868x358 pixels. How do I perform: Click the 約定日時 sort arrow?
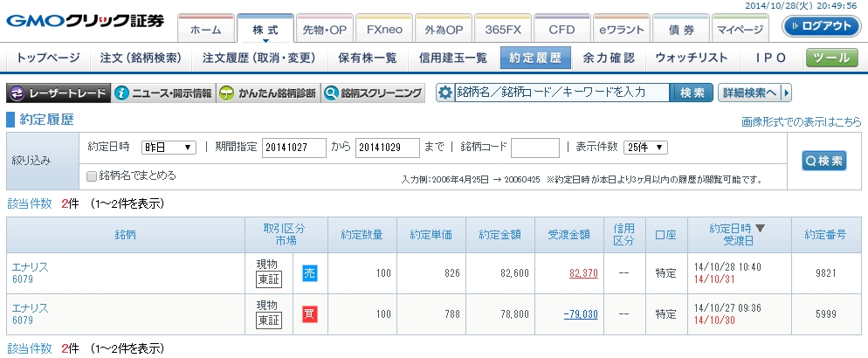pos(760,229)
